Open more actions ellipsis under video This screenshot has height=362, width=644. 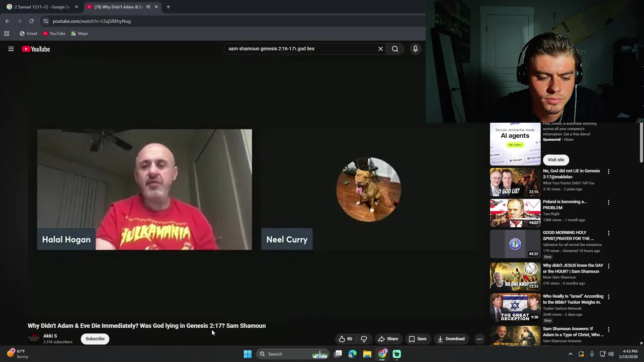479,339
